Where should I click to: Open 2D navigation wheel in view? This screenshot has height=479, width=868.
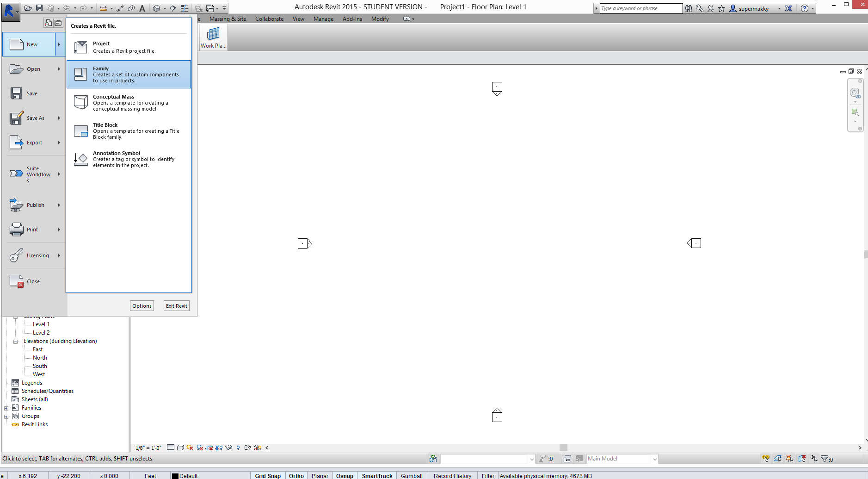(855, 93)
